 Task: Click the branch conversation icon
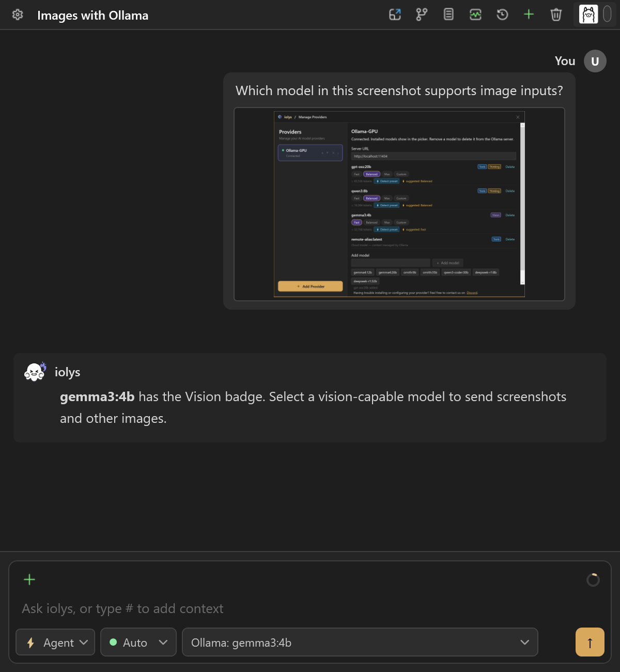pyautogui.click(x=422, y=14)
